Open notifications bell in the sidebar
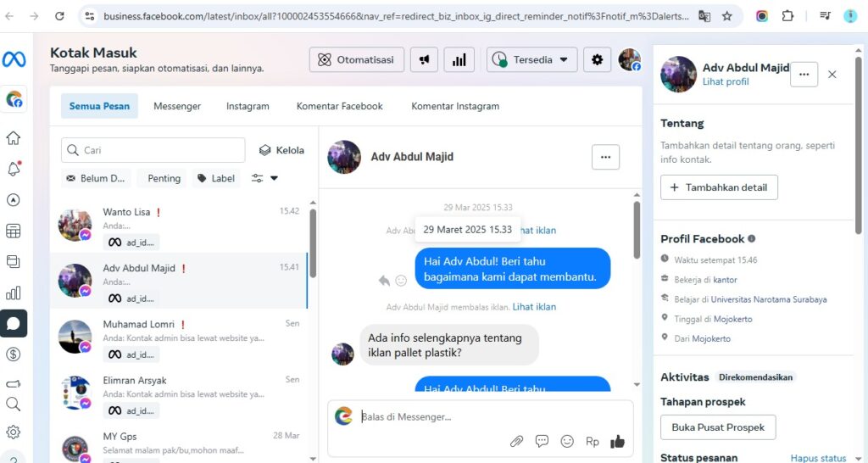 [14, 169]
